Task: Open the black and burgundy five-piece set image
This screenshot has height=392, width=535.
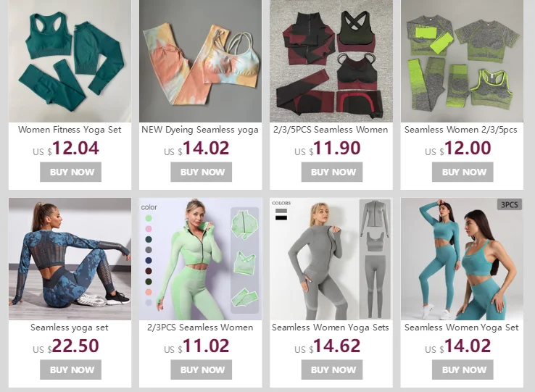Action: (331, 61)
